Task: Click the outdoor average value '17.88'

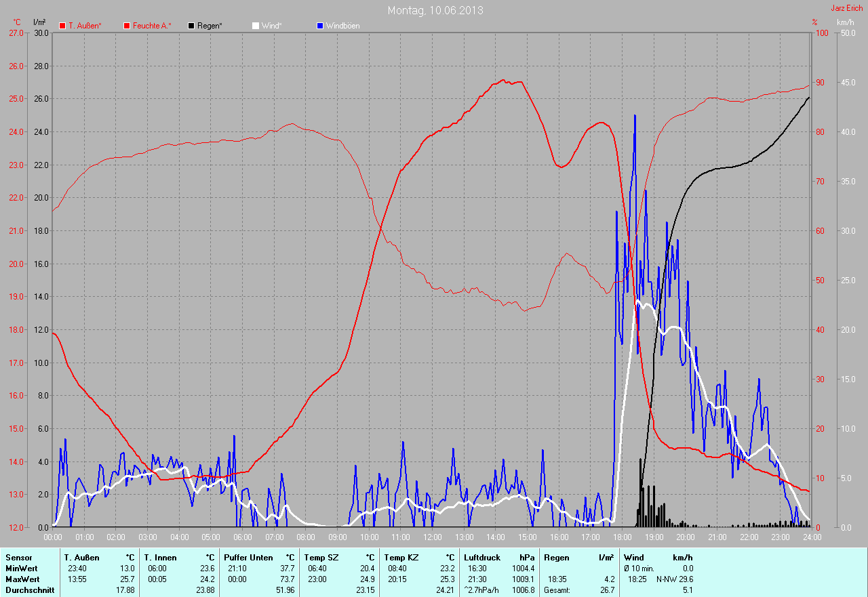Action: pyautogui.click(x=125, y=590)
